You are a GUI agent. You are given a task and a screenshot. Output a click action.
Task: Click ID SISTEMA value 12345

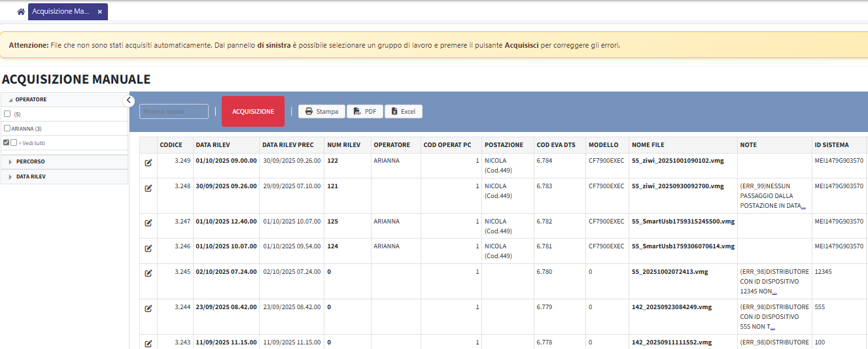[824, 271]
